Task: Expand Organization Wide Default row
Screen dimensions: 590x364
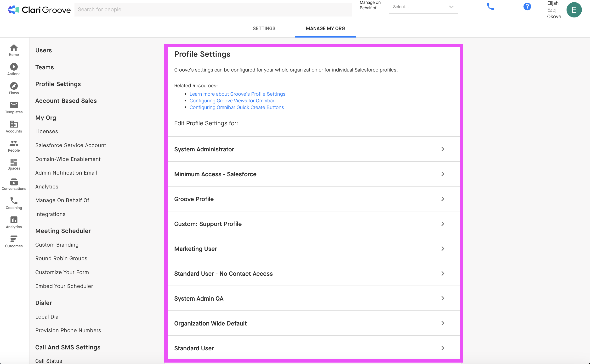Action: [x=314, y=323]
